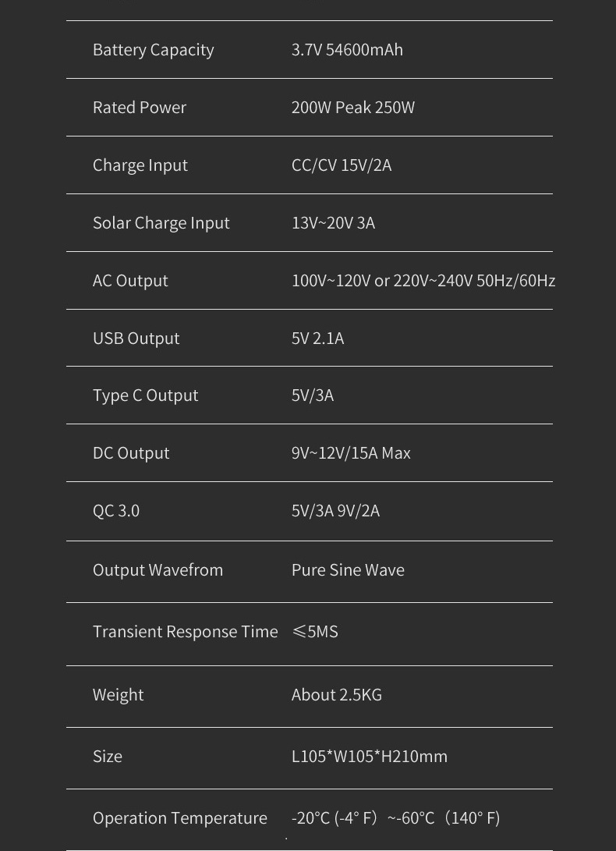Select the CC/CV 15V/2A value
Image resolution: width=616 pixels, height=851 pixels.
click(341, 165)
